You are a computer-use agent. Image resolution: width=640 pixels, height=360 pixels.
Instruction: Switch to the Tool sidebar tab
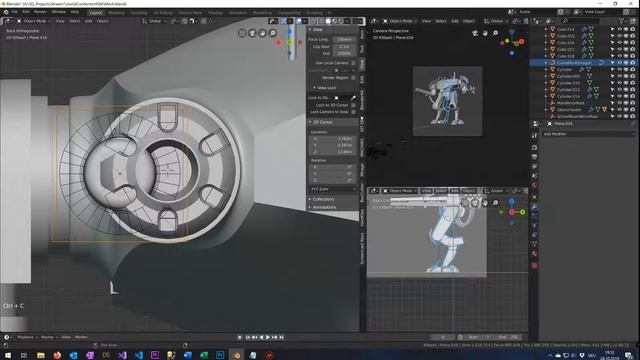click(362, 49)
